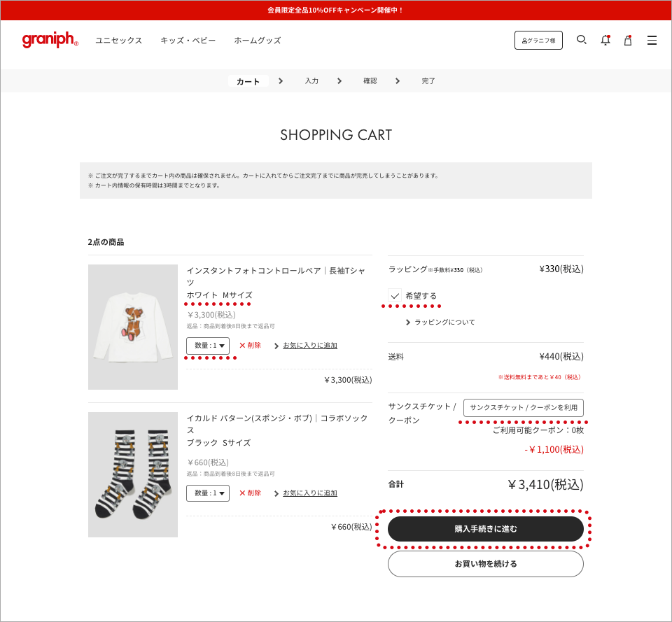The width and height of the screenshot is (672, 622).
Task: Open the shopping bag cart icon
Action: point(628,41)
